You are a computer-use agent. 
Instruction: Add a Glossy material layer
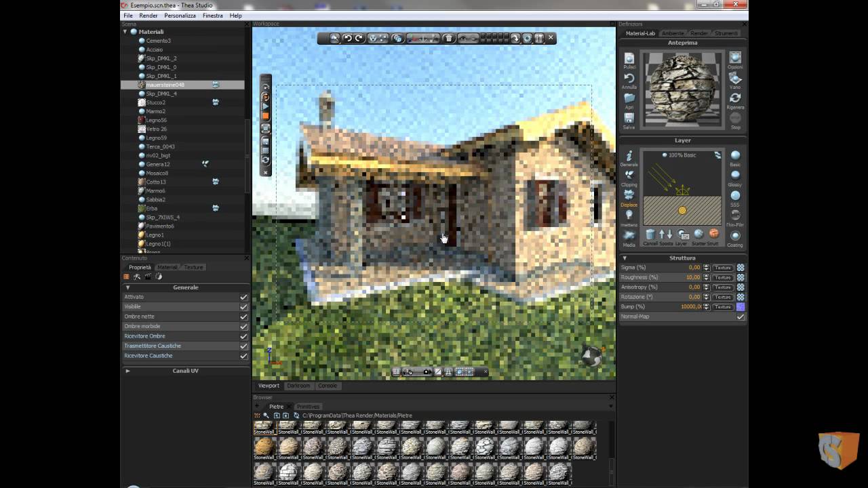tap(735, 175)
